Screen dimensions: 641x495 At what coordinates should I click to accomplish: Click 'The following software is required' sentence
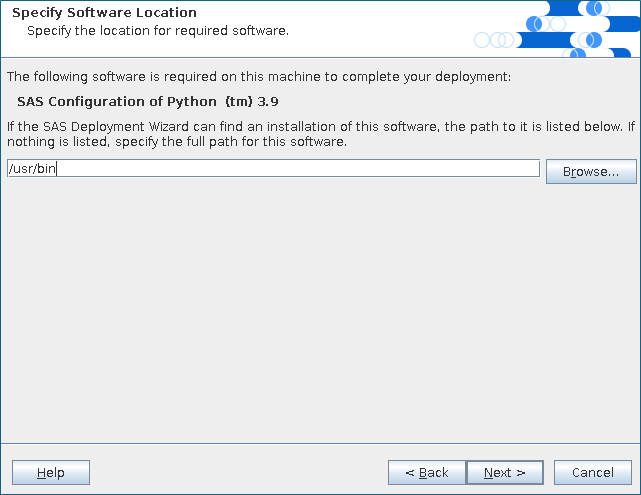258,76
